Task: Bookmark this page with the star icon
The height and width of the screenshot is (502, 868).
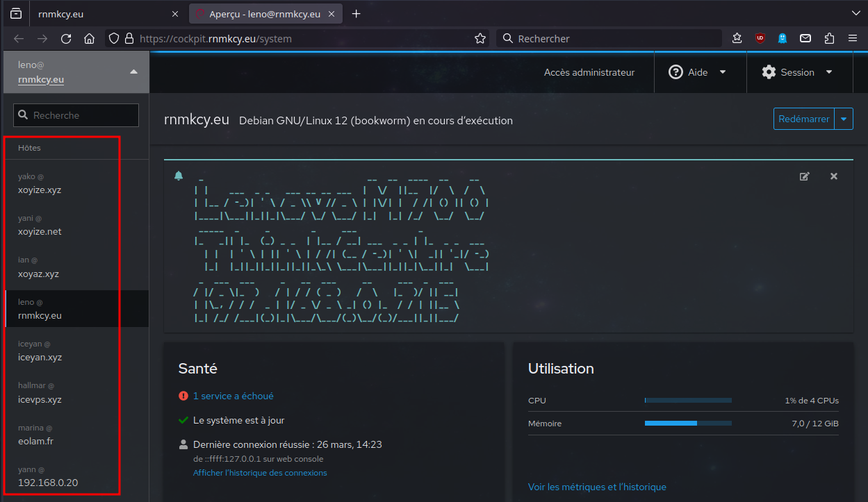Action: [480, 39]
